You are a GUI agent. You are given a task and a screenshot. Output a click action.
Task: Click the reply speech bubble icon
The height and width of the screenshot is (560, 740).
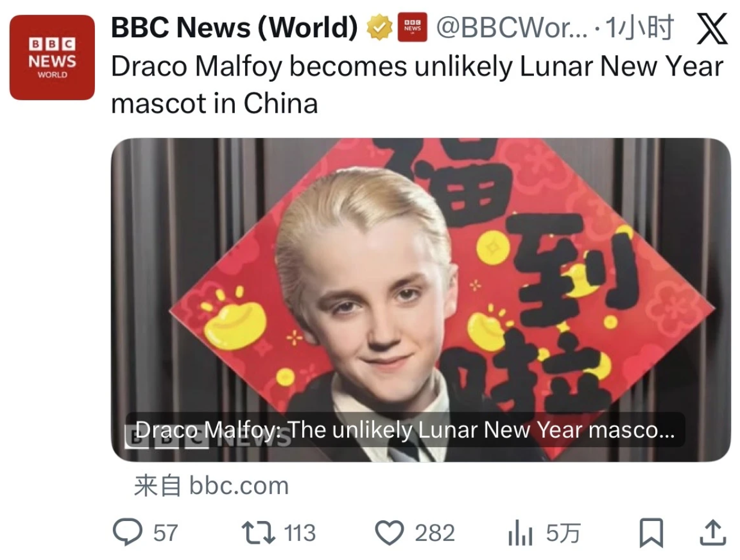[127, 532]
